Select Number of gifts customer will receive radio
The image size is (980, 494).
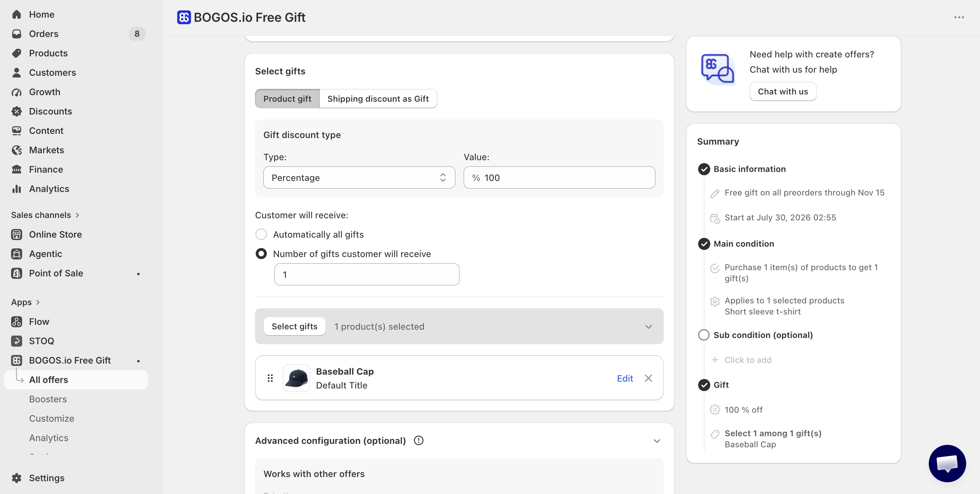click(x=261, y=254)
